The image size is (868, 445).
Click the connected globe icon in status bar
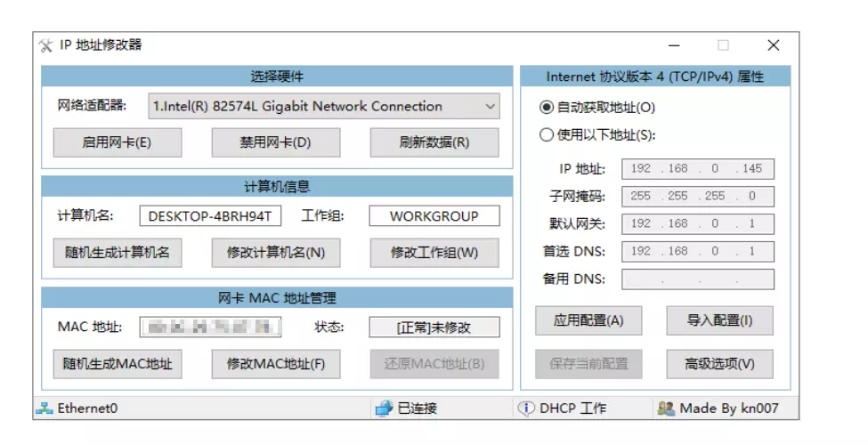(384, 409)
